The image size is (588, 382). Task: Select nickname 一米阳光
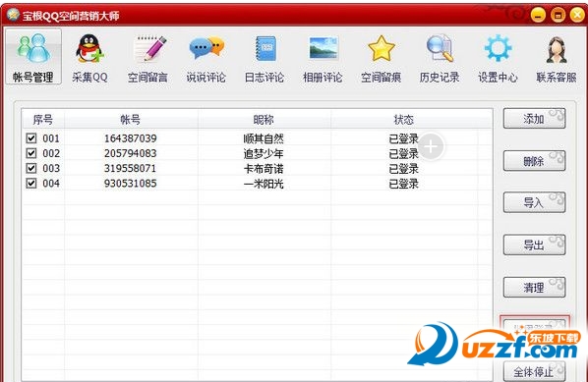click(x=264, y=184)
